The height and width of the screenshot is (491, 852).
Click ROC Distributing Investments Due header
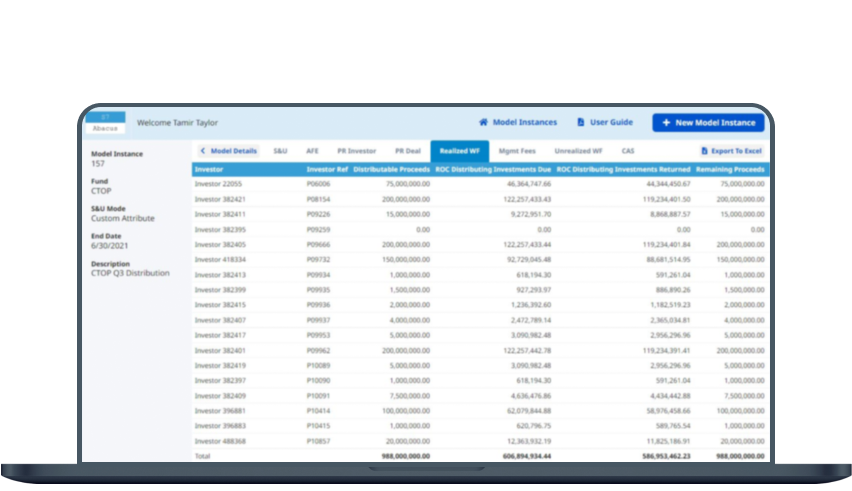click(493, 169)
